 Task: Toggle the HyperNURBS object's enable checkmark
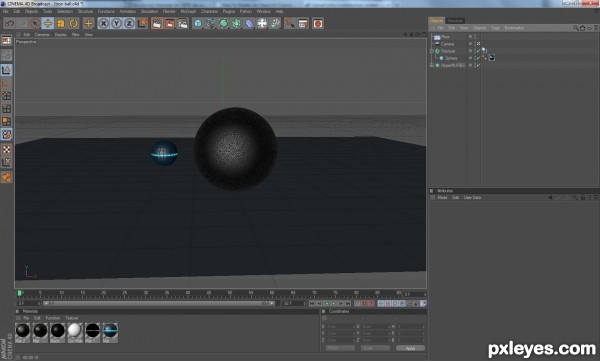click(478, 65)
